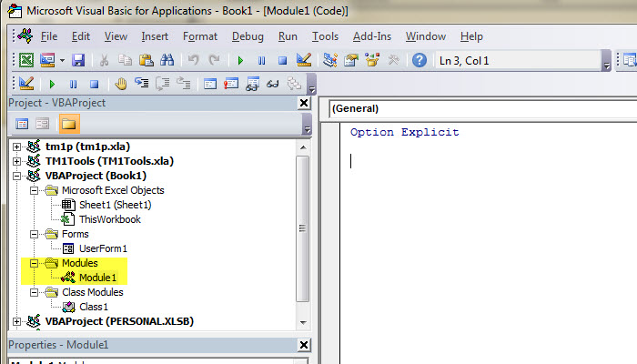
Task: Open the Locals Window icon
Action: tap(210, 84)
